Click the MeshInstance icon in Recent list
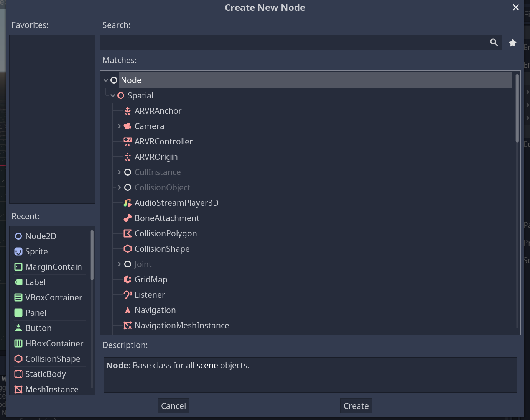The height and width of the screenshot is (420, 530). (18, 389)
